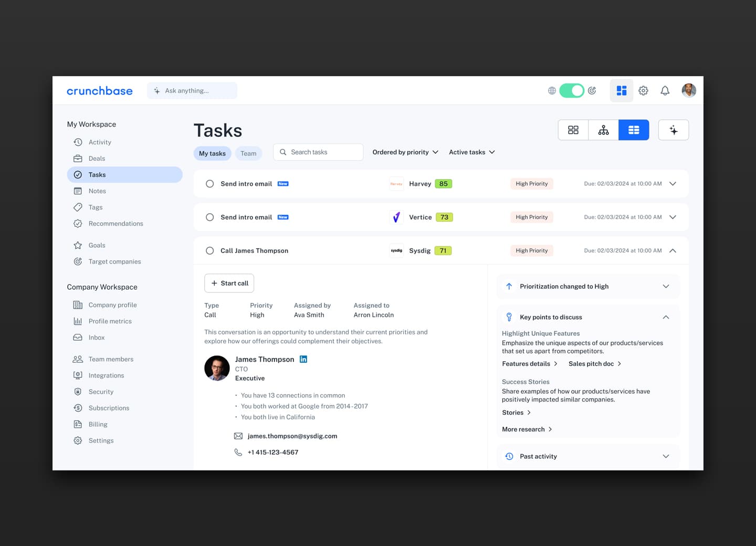Image resolution: width=756 pixels, height=546 pixels.
Task: Open Tags in the sidebar
Action: 124,207
